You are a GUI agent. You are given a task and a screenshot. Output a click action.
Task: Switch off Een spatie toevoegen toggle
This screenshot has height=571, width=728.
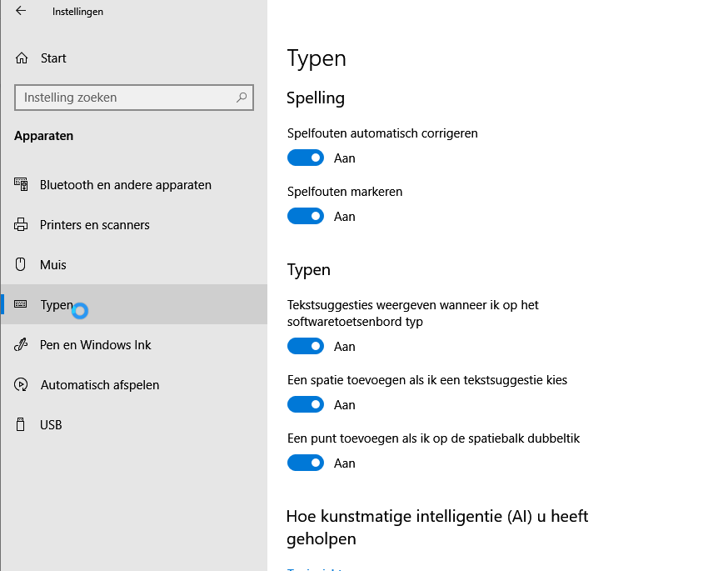point(306,404)
